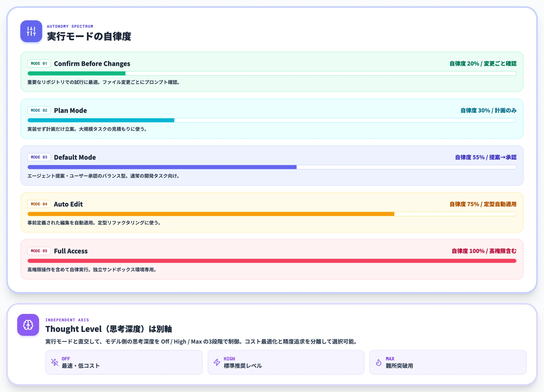
Task: Click the '自律度 75% / 定型自動適用' label
Action: (x=483, y=204)
